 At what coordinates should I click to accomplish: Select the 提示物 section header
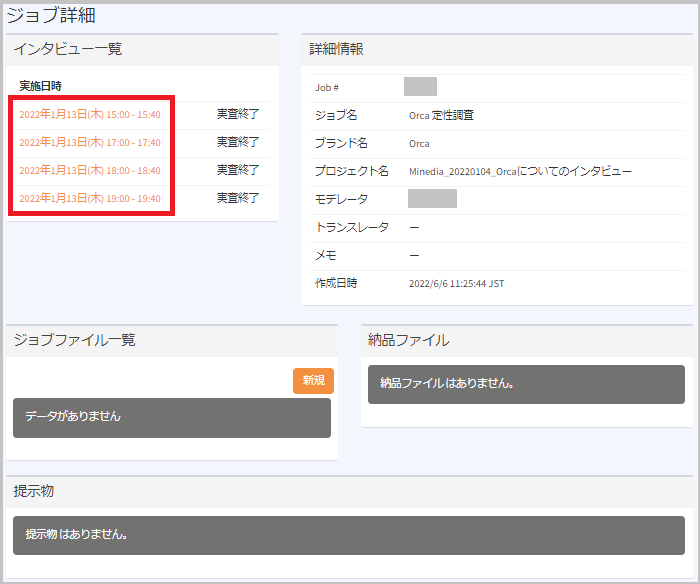34,491
